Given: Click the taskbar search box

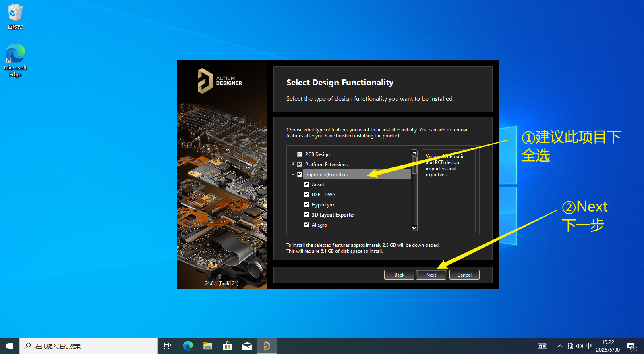Looking at the screenshot, I should (89, 346).
